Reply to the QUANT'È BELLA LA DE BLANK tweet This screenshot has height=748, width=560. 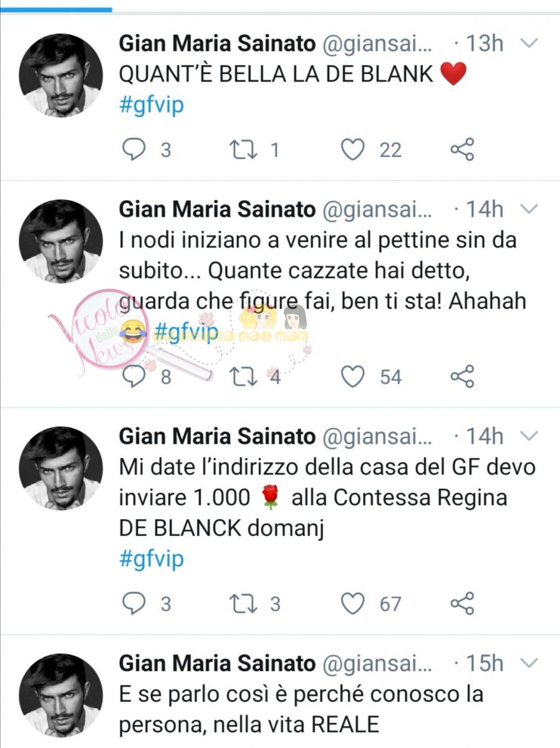coord(132,150)
